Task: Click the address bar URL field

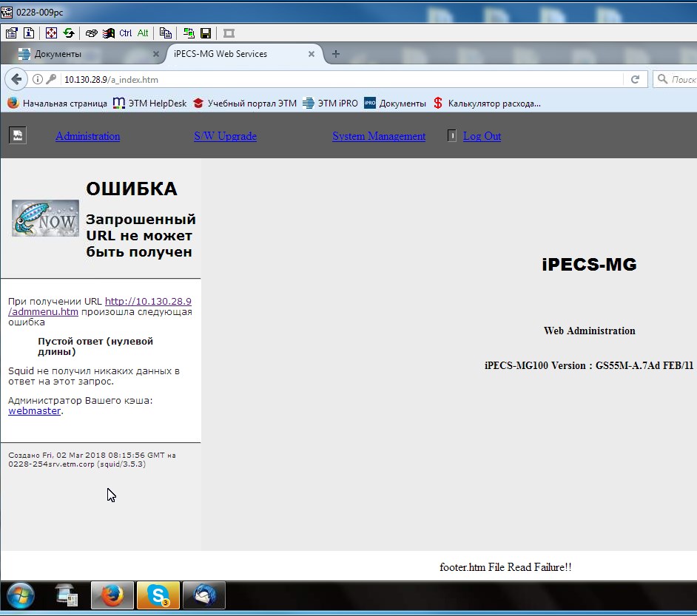Action: [x=333, y=79]
